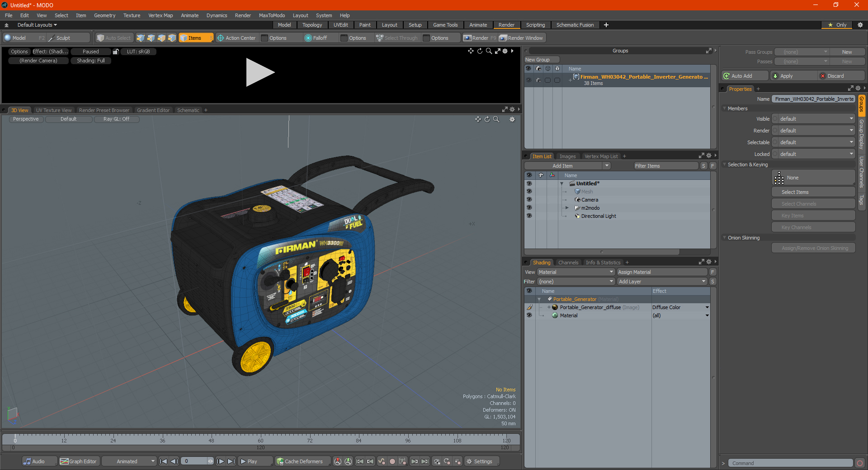
Task: Toggle visibility of Camera item
Action: pyautogui.click(x=529, y=200)
